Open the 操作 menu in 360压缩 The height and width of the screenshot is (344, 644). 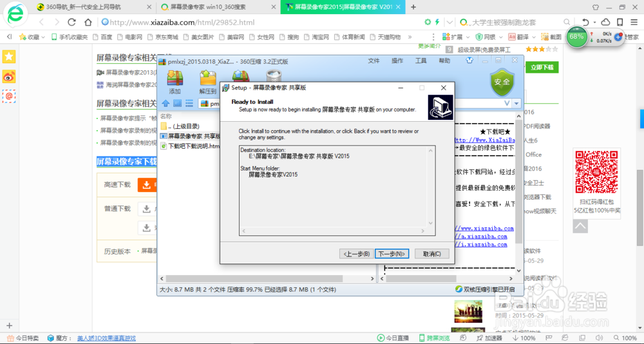397,61
